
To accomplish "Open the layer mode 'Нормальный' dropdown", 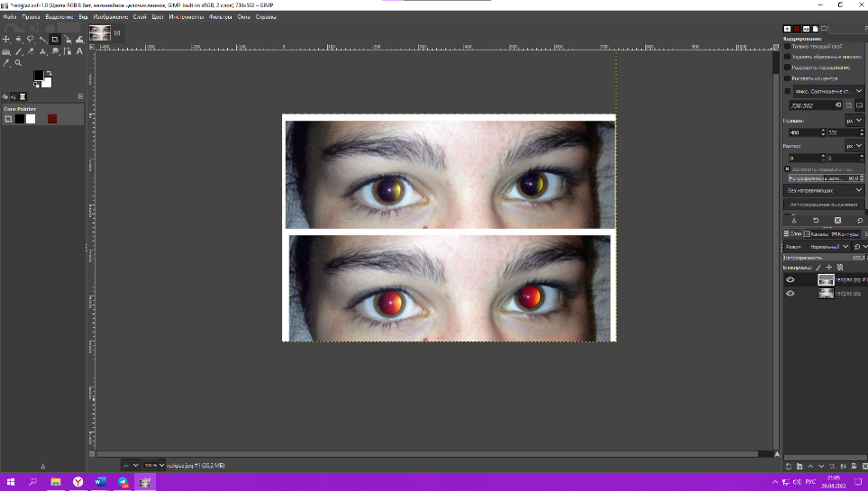I will coord(817,247).
